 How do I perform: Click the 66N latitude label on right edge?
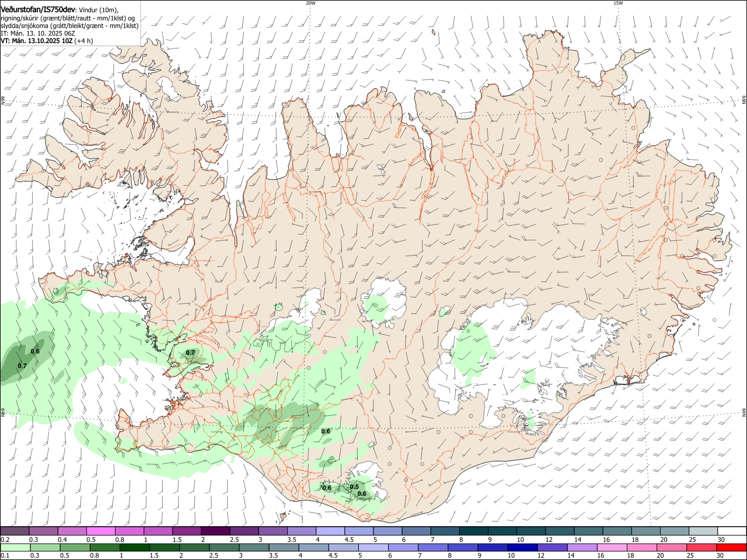[x=744, y=100]
